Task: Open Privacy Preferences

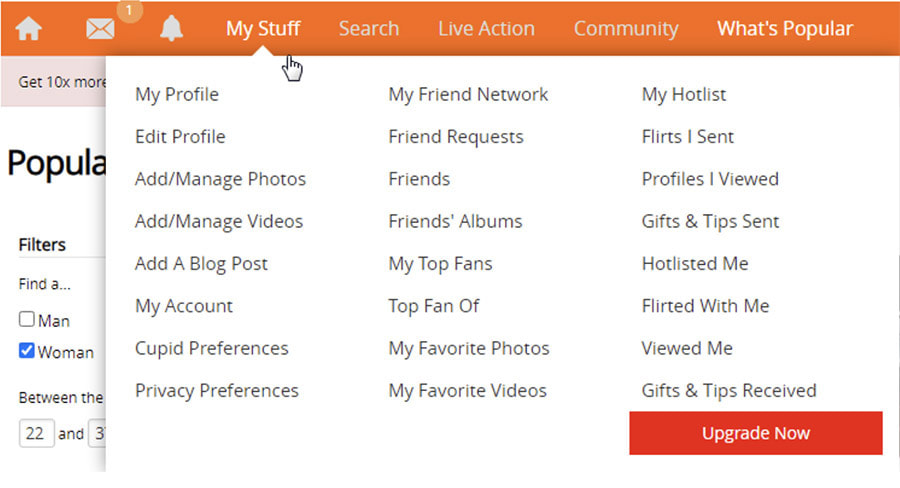Action: coord(217,390)
